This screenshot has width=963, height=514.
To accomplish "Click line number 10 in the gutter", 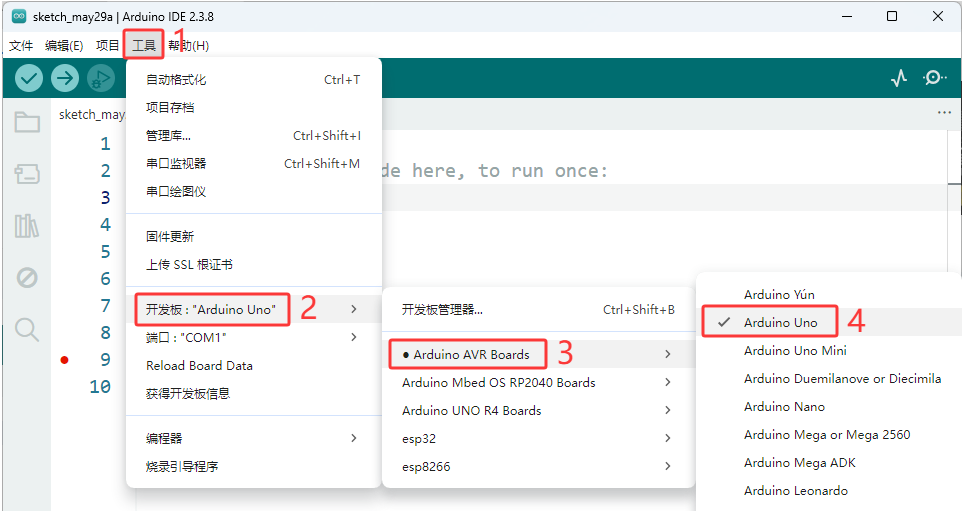I will pos(100,387).
